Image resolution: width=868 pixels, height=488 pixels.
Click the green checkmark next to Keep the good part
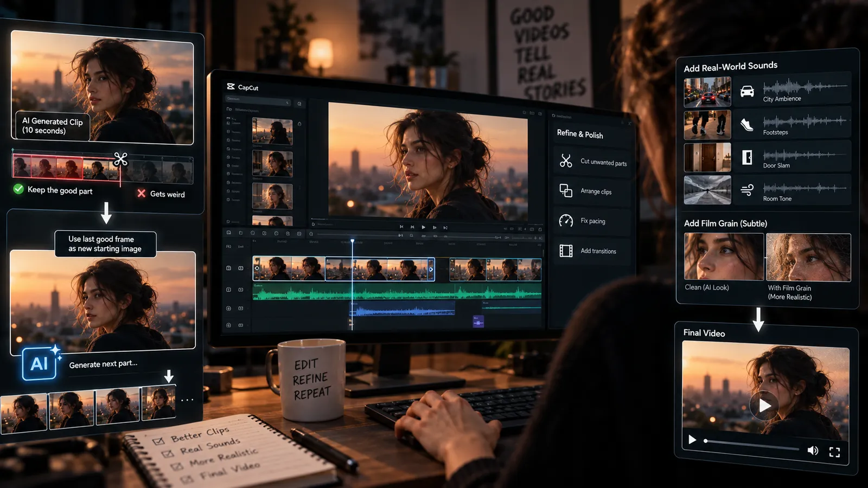tap(18, 189)
